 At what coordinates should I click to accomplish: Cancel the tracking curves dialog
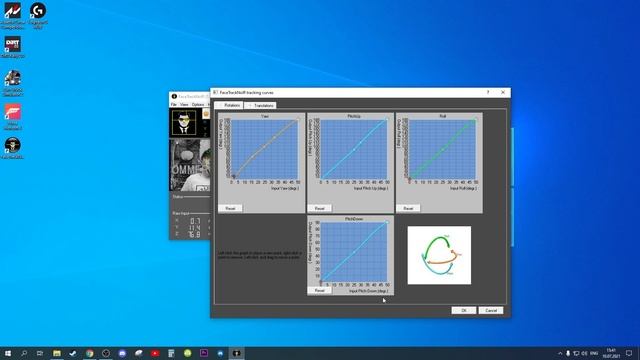click(491, 311)
